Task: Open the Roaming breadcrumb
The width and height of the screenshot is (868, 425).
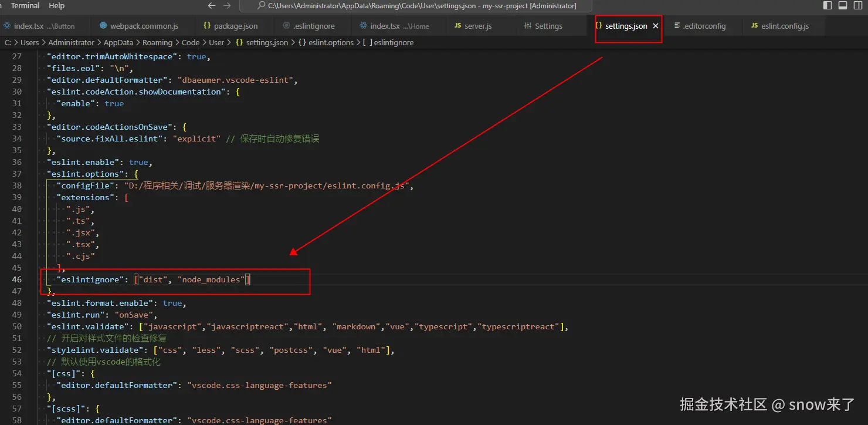Action: [157, 42]
